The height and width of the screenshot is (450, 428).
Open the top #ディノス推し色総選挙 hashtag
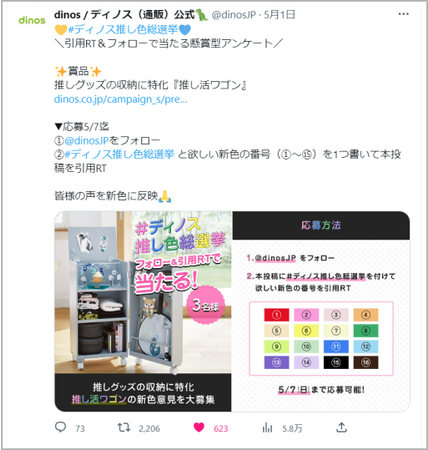coord(123,30)
